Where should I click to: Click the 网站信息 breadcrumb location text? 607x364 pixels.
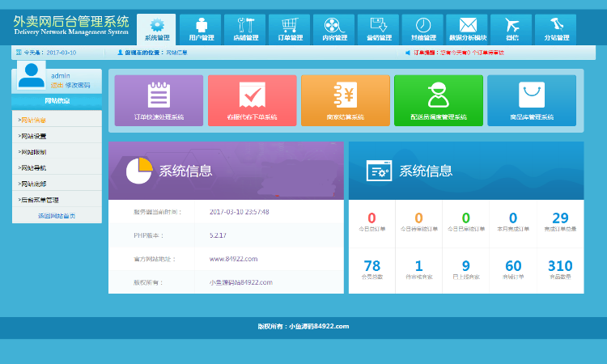tap(177, 53)
